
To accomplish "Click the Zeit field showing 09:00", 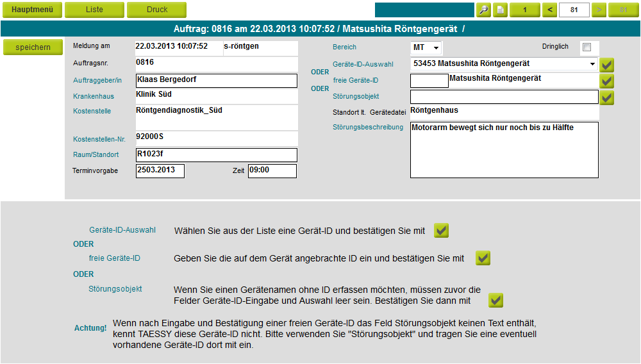I will click(x=272, y=171).
